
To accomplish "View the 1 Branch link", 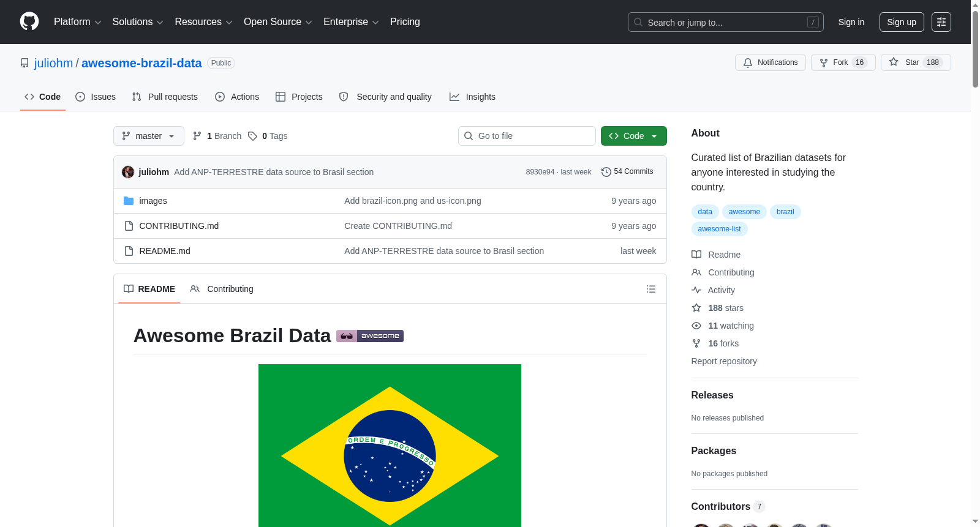I will coord(217,136).
